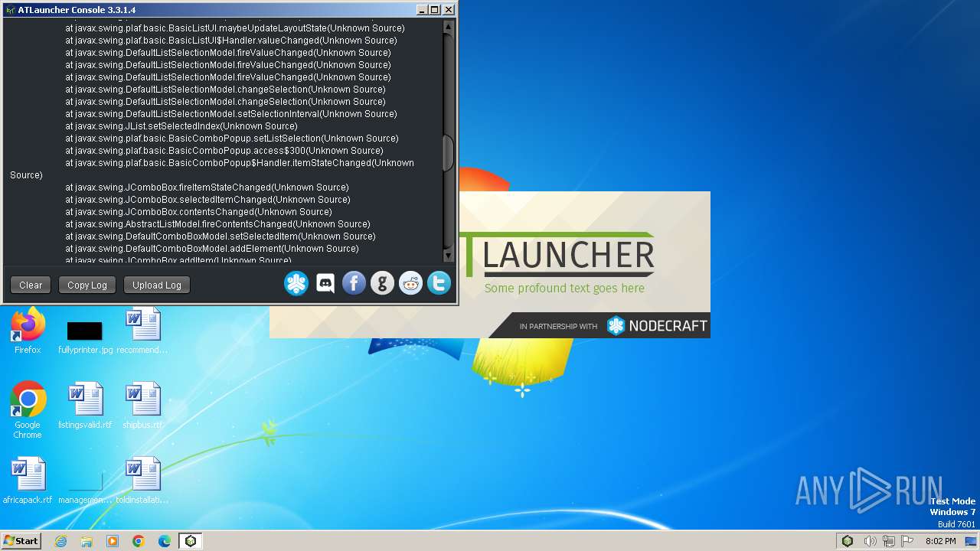Open Microsoft Edge from the taskbar
The width and height of the screenshot is (980, 551).
click(x=165, y=541)
